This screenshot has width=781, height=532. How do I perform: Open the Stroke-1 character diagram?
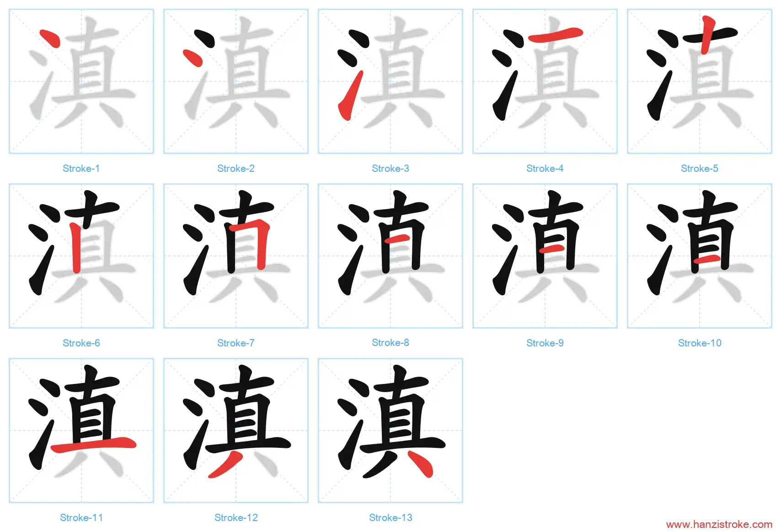click(81, 81)
